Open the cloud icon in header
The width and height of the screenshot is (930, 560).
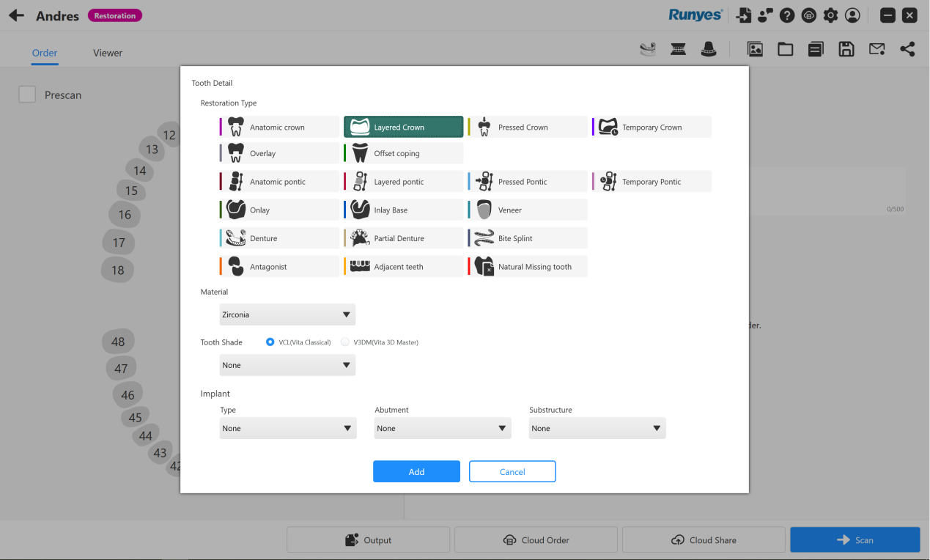(809, 15)
